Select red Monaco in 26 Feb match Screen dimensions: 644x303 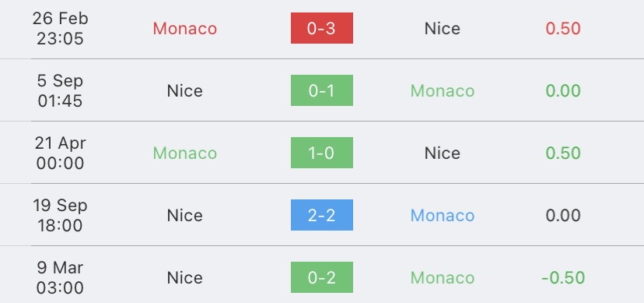click(x=185, y=28)
